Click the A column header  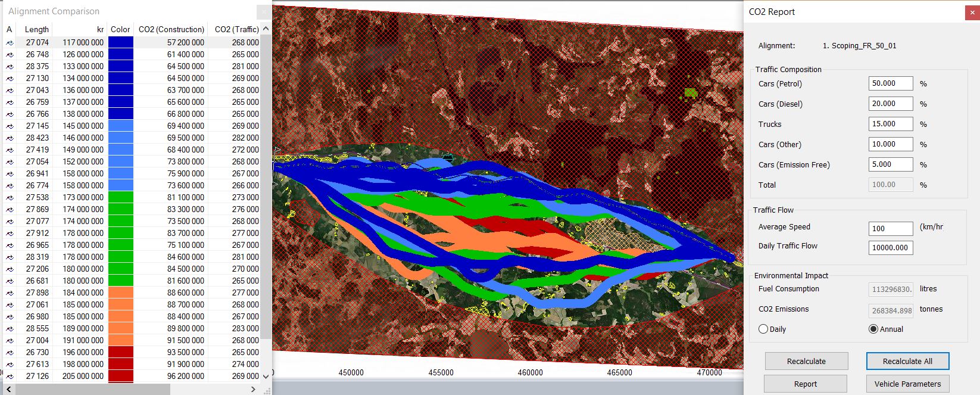pyautogui.click(x=9, y=29)
